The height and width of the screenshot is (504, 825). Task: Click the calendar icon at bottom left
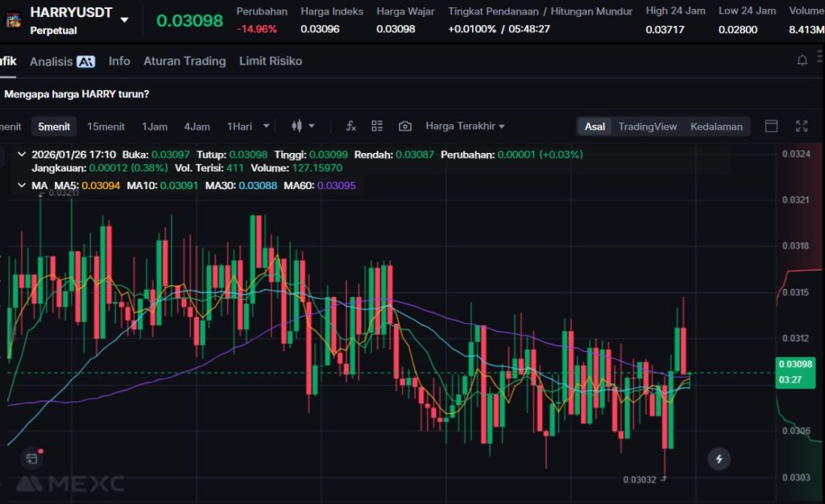click(31, 459)
